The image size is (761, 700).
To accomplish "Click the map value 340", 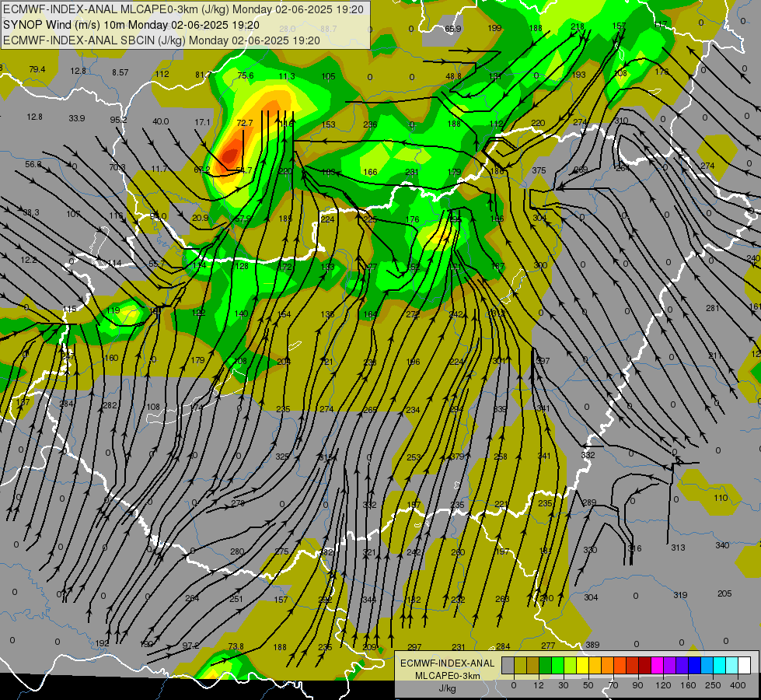I will pos(722,545).
